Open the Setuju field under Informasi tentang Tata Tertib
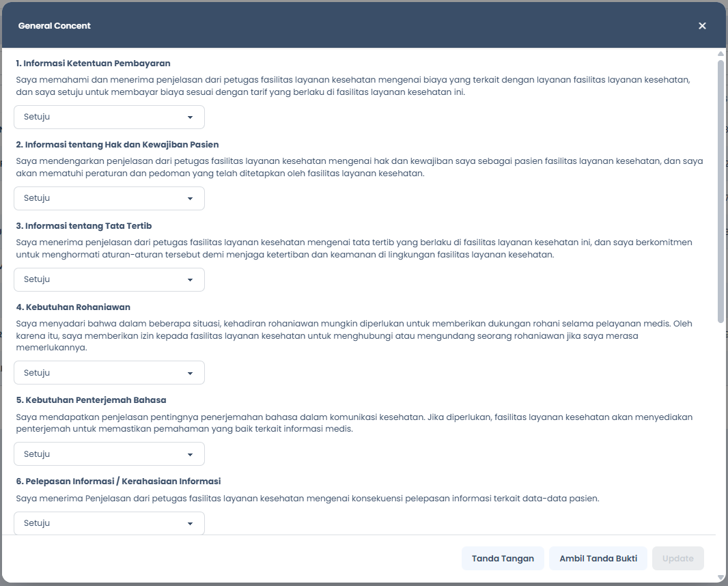The image size is (728, 586). (109, 279)
